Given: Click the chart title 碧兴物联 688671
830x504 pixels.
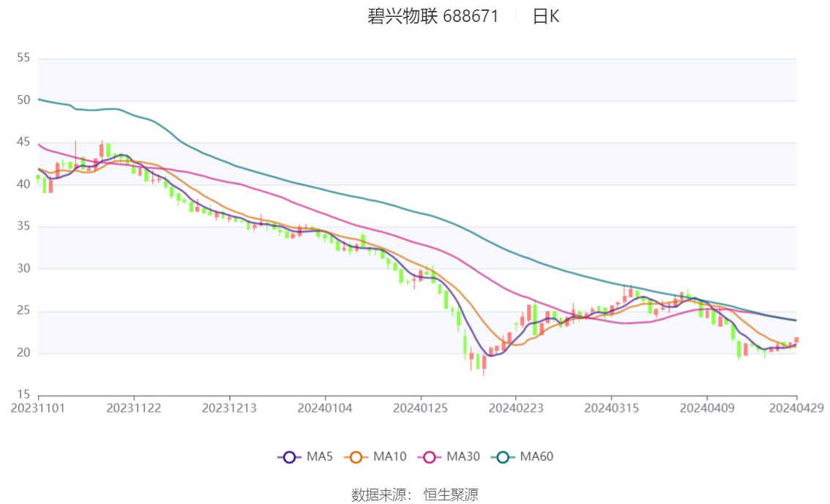Looking at the screenshot, I should [433, 16].
